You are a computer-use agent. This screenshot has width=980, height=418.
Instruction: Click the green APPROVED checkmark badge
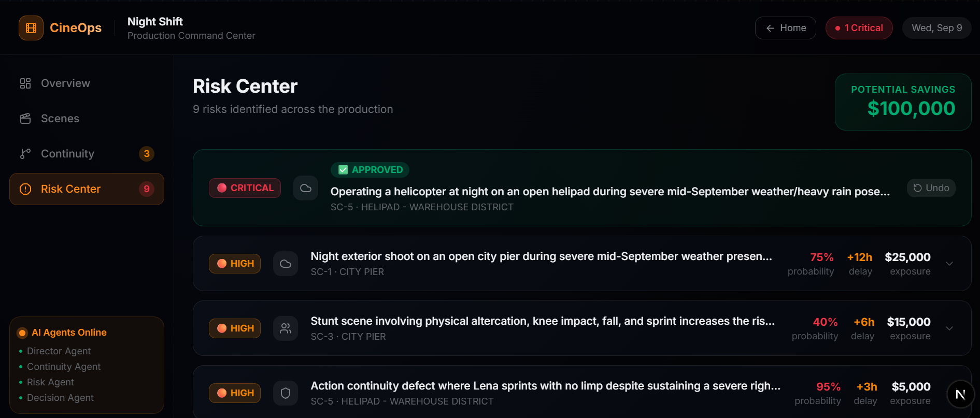[370, 170]
